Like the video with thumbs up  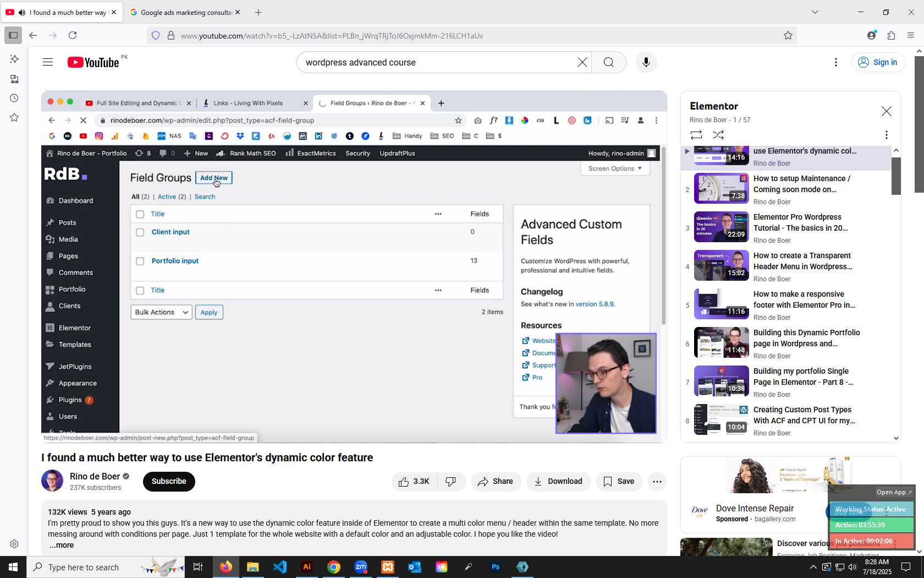[x=415, y=482]
